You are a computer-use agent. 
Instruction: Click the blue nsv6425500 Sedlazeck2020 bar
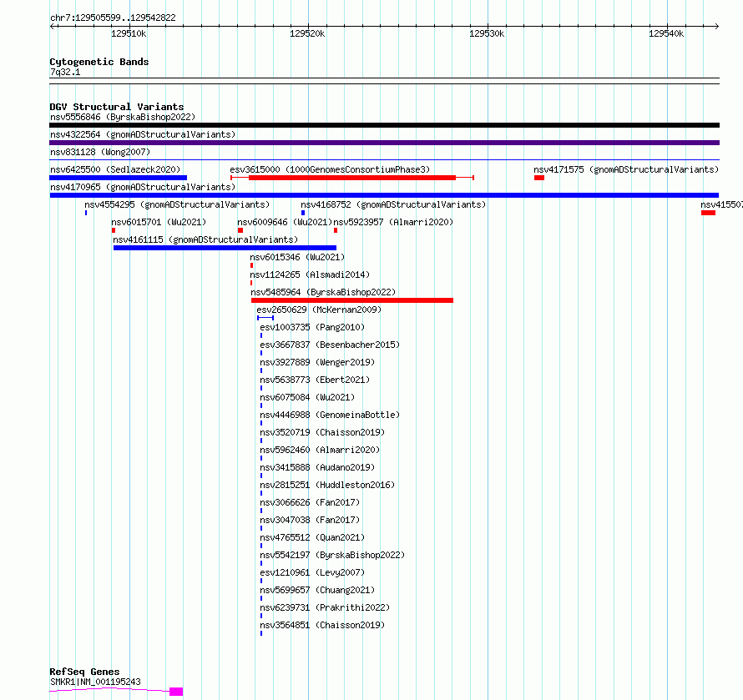pos(118,178)
